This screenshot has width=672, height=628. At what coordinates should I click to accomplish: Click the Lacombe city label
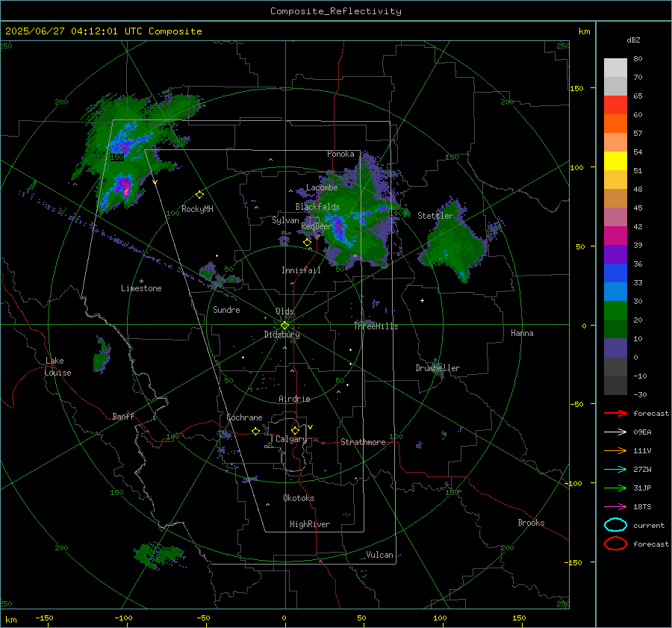tap(322, 187)
